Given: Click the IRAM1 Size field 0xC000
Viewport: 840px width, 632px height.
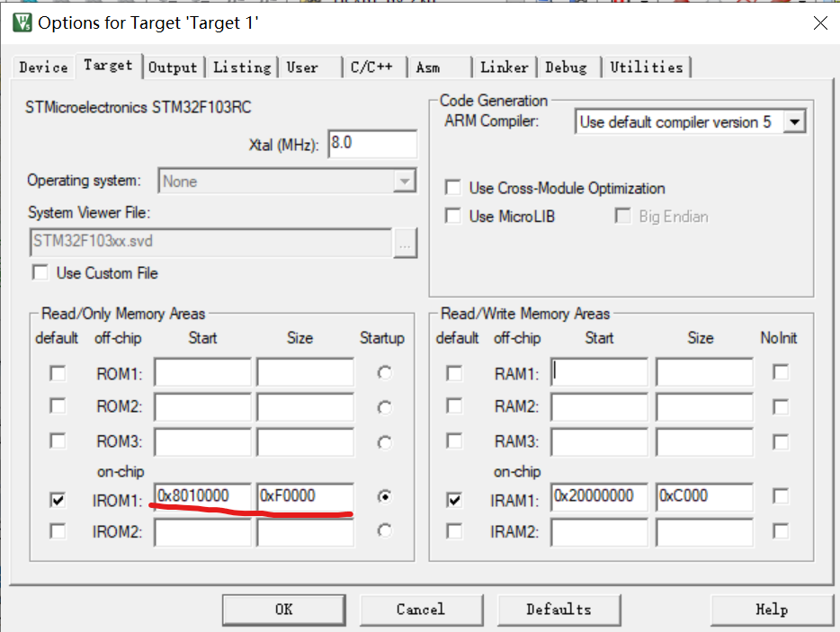Looking at the screenshot, I should [704, 496].
